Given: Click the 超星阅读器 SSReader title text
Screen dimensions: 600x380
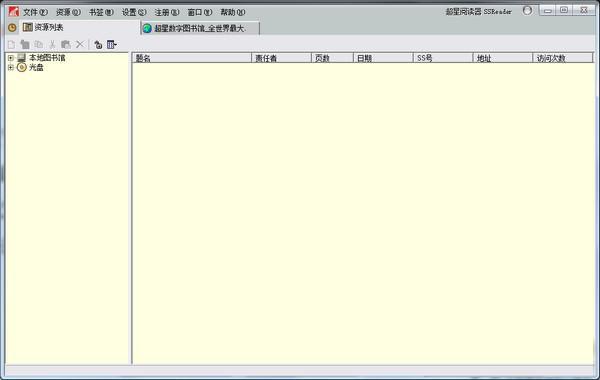Looking at the screenshot, I should coord(479,12).
